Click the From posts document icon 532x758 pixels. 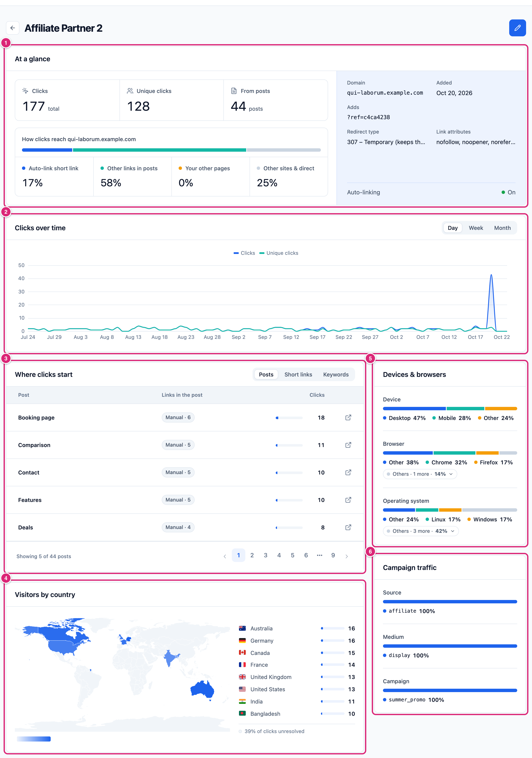click(x=234, y=91)
